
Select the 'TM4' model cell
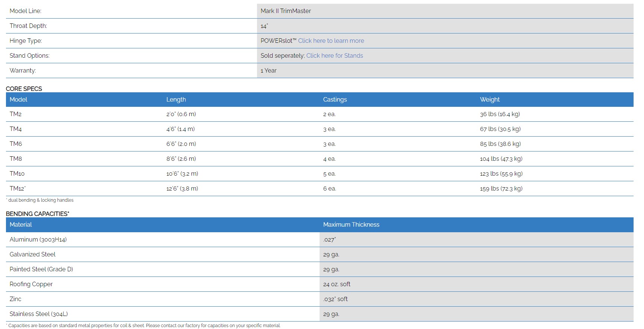pyautogui.click(x=16, y=129)
